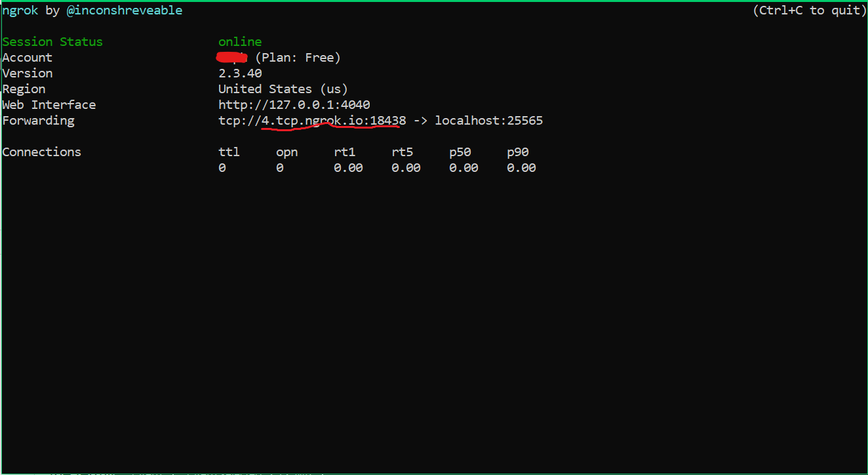Click the 'opn' connections column header

286,152
